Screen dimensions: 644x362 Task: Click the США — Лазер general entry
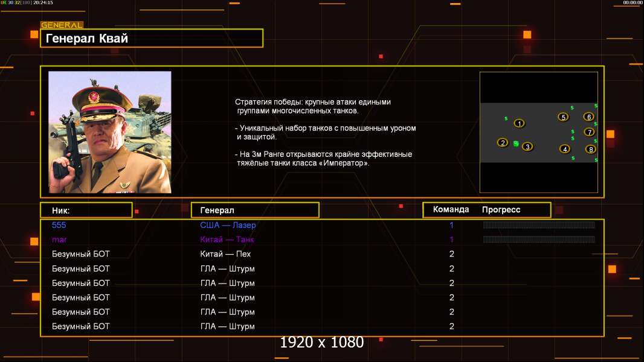click(228, 225)
